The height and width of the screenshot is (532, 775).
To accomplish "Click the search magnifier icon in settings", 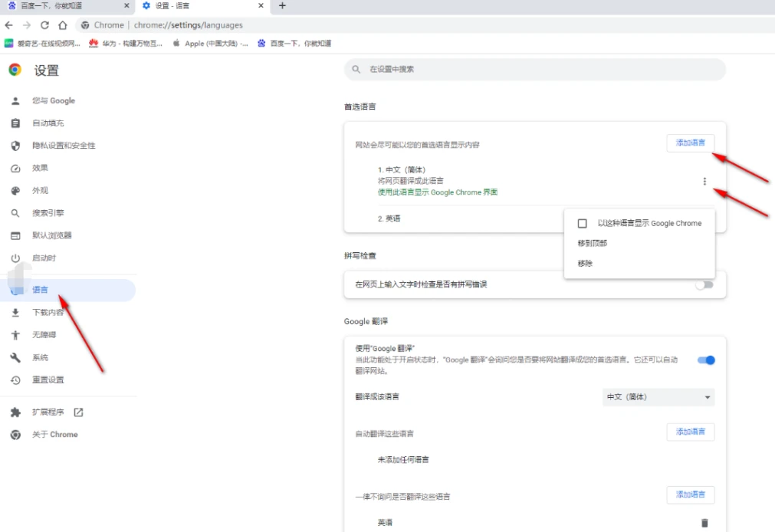I will coord(356,69).
